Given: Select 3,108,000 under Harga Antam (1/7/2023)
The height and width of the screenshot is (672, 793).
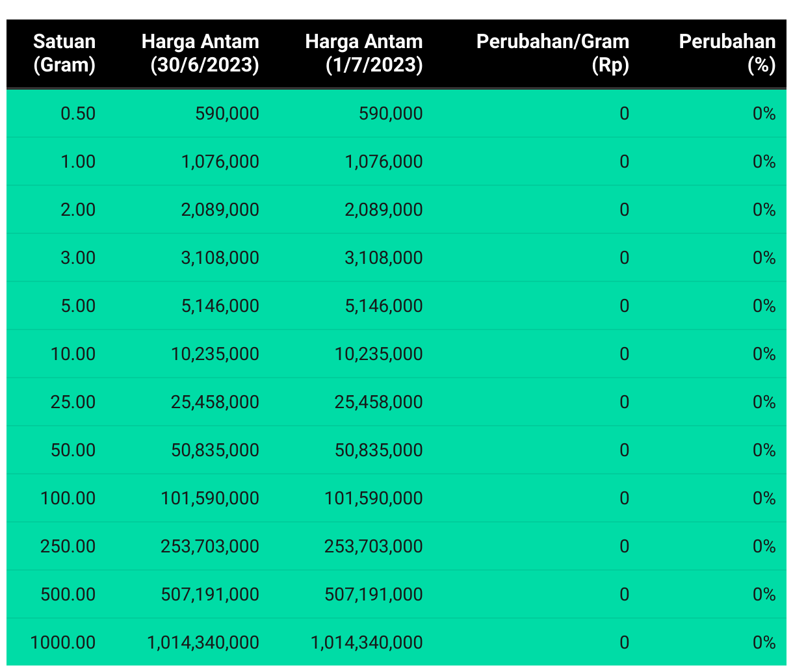Looking at the screenshot, I should 384,258.
